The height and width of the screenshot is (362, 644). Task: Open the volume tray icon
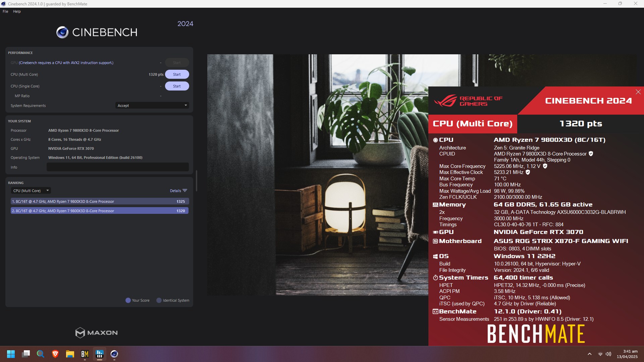[608, 354]
